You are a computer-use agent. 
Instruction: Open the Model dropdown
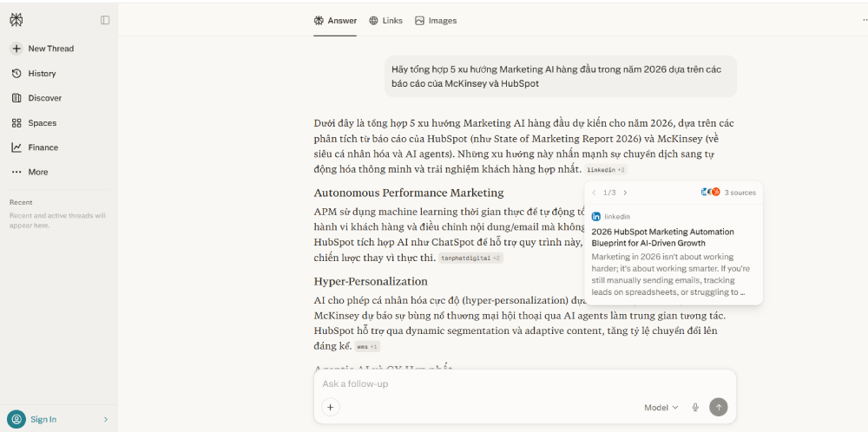point(661,408)
